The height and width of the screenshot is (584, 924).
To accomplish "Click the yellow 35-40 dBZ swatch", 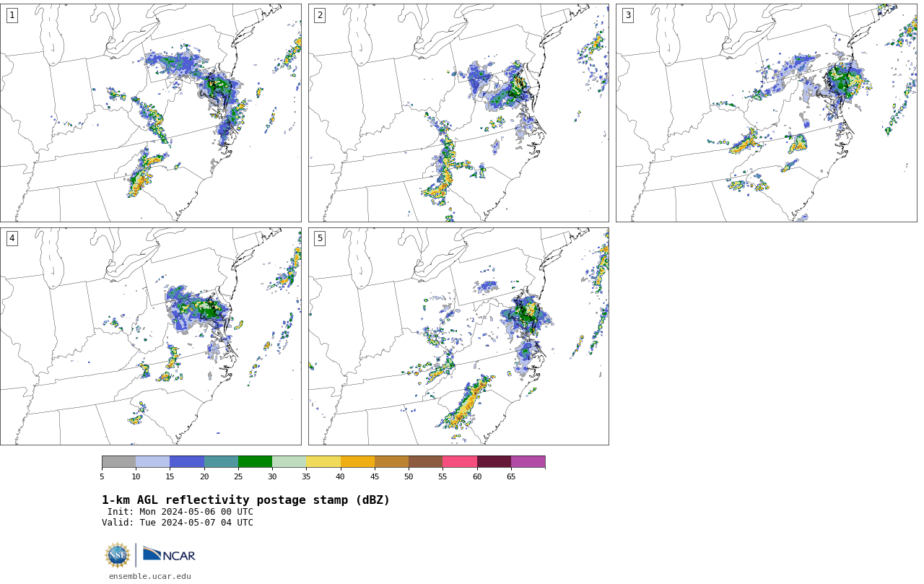I will [x=323, y=462].
